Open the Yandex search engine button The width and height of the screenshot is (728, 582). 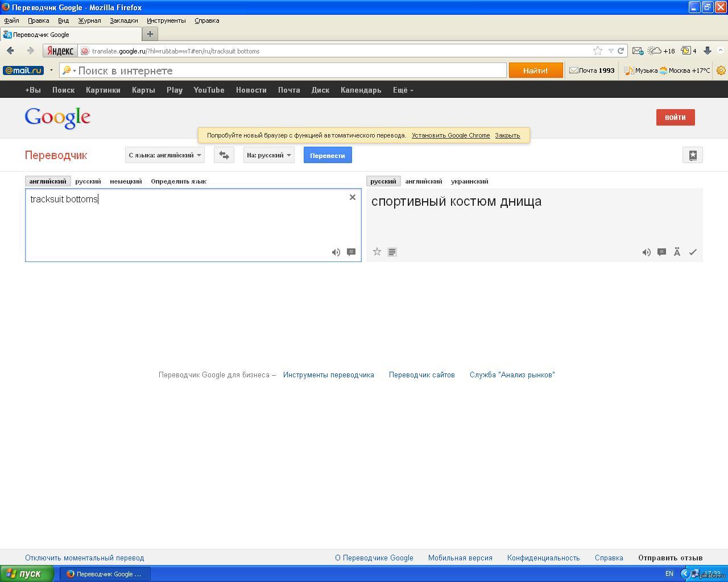pos(60,51)
